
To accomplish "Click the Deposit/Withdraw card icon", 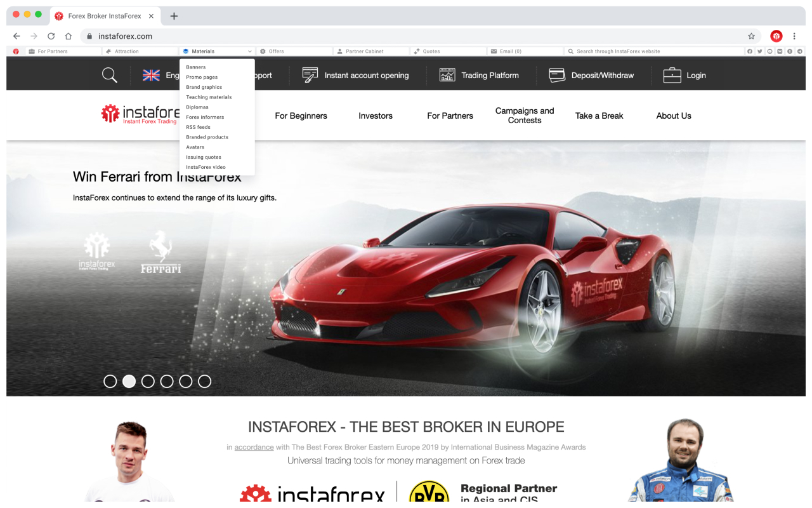I will [x=557, y=75].
